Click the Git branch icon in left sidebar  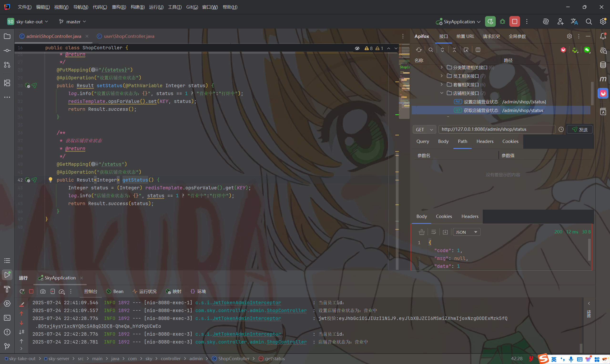pos(7,346)
